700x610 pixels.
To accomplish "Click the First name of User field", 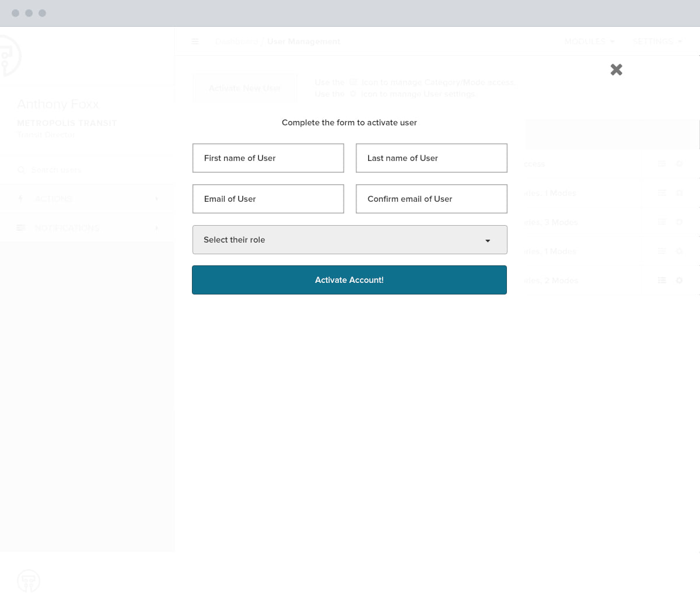I will click(x=268, y=158).
